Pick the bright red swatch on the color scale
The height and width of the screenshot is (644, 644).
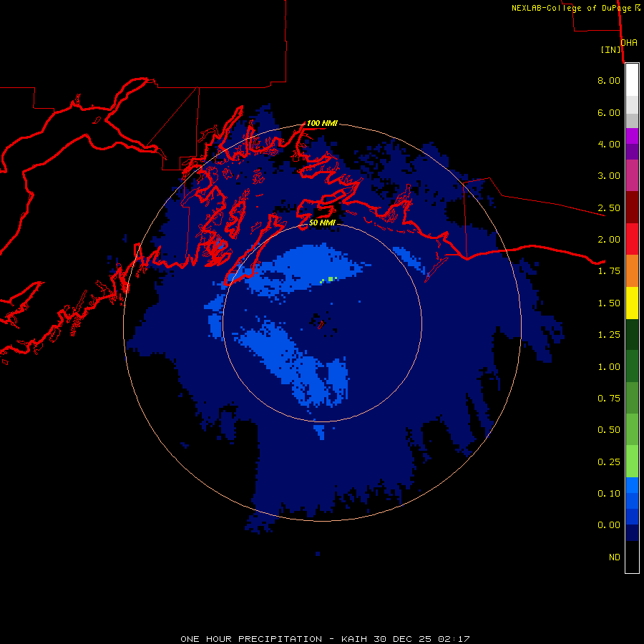pos(632,240)
